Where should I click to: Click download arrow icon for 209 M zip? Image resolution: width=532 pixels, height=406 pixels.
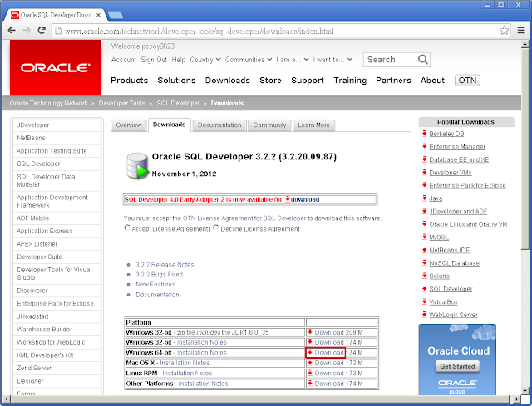pyautogui.click(x=310, y=332)
